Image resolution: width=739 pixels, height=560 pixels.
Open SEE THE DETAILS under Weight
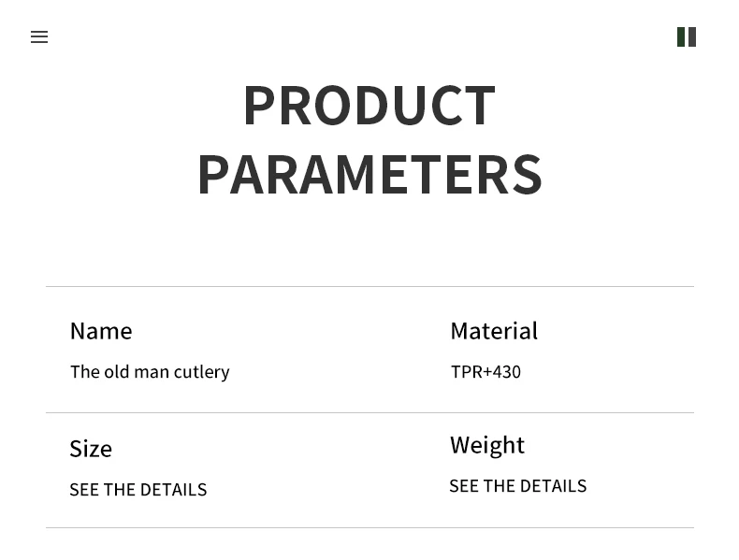coord(517,486)
